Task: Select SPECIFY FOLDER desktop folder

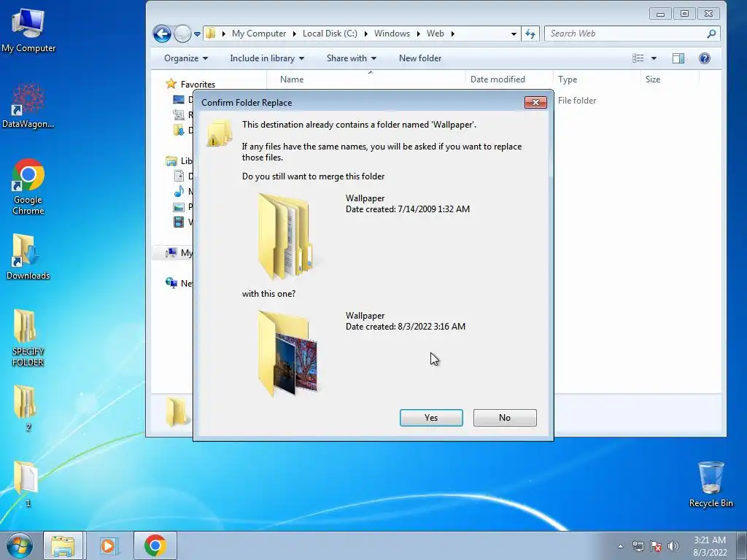Action: [28, 338]
